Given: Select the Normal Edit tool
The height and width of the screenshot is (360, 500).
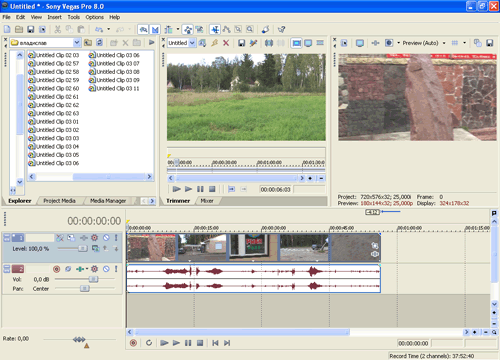Looking at the screenshot, I should [215, 29].
